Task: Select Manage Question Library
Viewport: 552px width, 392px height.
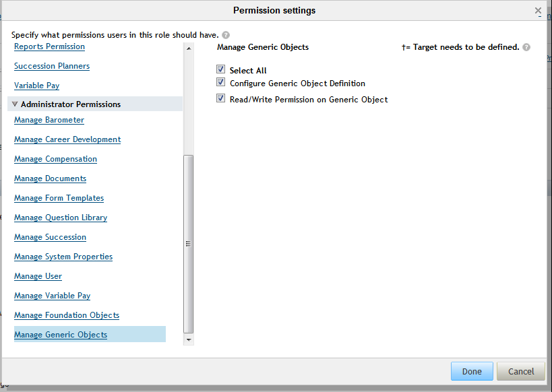Action: (61, 218)
